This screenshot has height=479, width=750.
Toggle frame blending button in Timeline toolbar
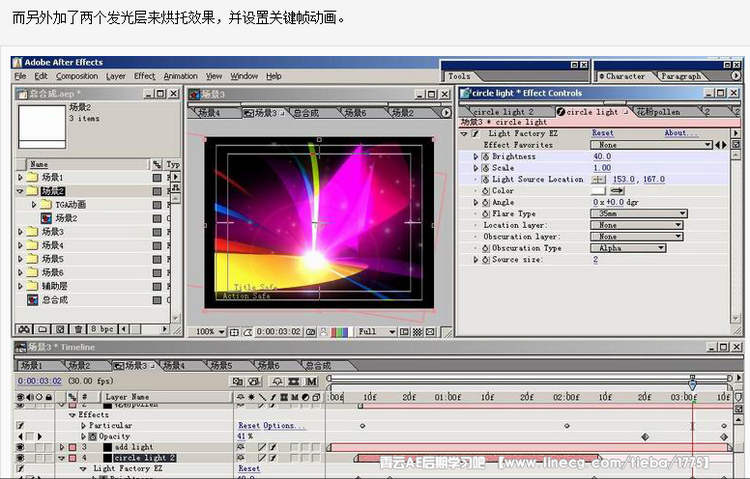coord(294,381)
